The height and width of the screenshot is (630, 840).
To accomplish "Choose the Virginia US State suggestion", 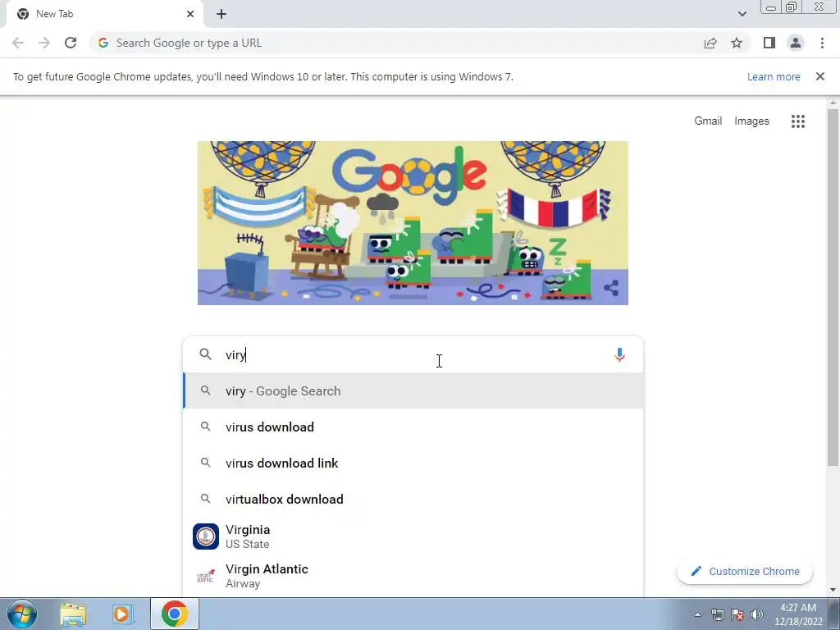I will [413, 536].
